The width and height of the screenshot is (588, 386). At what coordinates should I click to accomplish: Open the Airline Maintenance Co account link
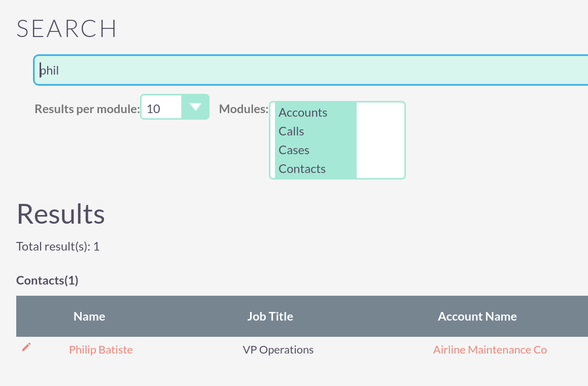point(490,350)
